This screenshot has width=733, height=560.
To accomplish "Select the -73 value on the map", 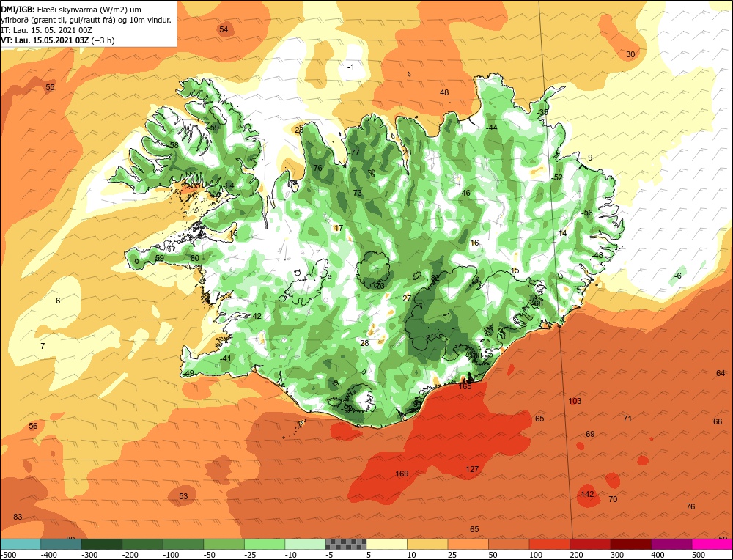I will coord(356,193).
